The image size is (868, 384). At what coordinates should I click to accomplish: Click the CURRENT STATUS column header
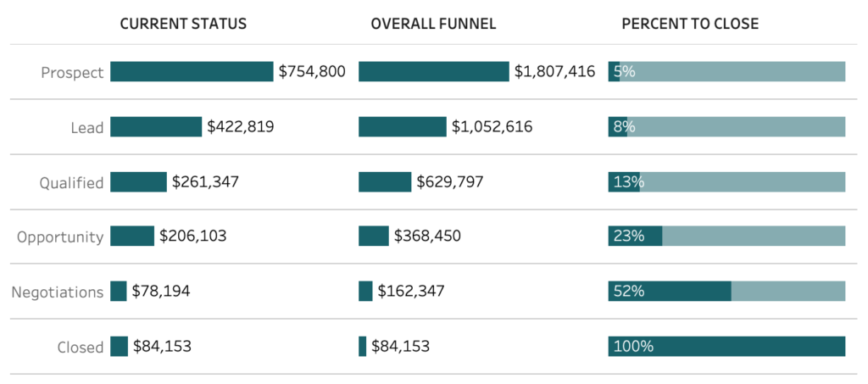point(183,24)
